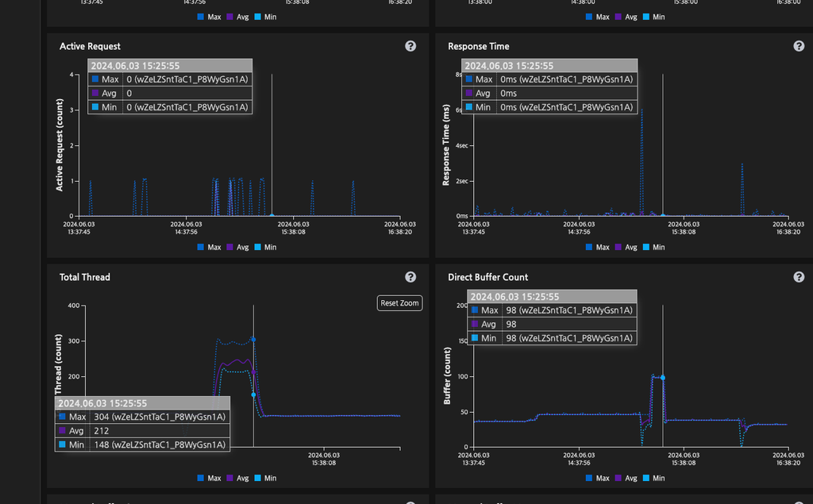Image resolution: width=813 pixels, height=504 pixels.
Task: Click the tallest spike in Response Time chart
Action: 642,111
